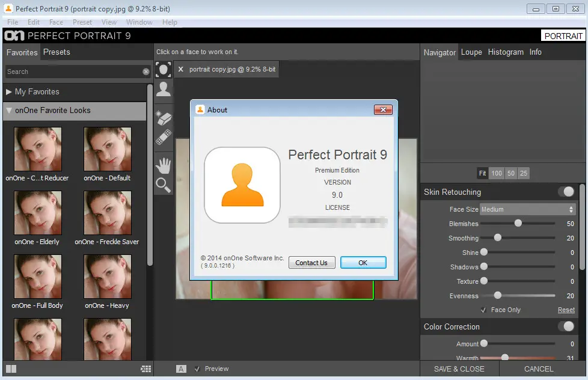
Task: Click the Shadows slider handle
Action: (484, 266)
